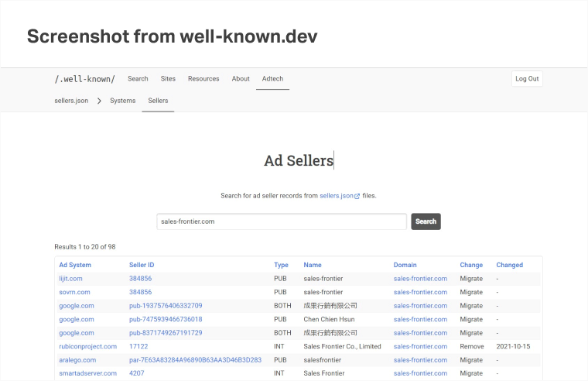The height and width of the screenshot is (381, 588).
Task: Switch to the Sellers sub-tab
Action: pyautogui.click(x=158, y=101)
